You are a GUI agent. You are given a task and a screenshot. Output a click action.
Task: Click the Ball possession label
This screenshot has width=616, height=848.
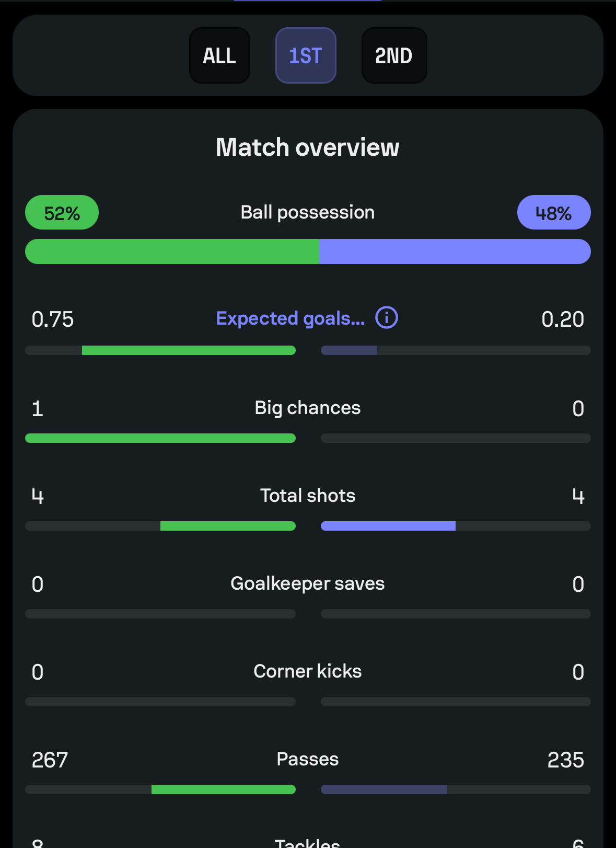click(x=308, y=212)
